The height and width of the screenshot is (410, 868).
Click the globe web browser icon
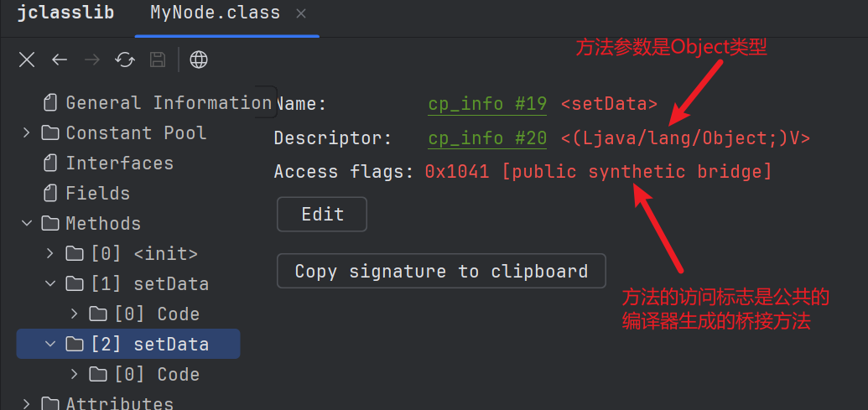pyautogui.click(x=199, y=60)
